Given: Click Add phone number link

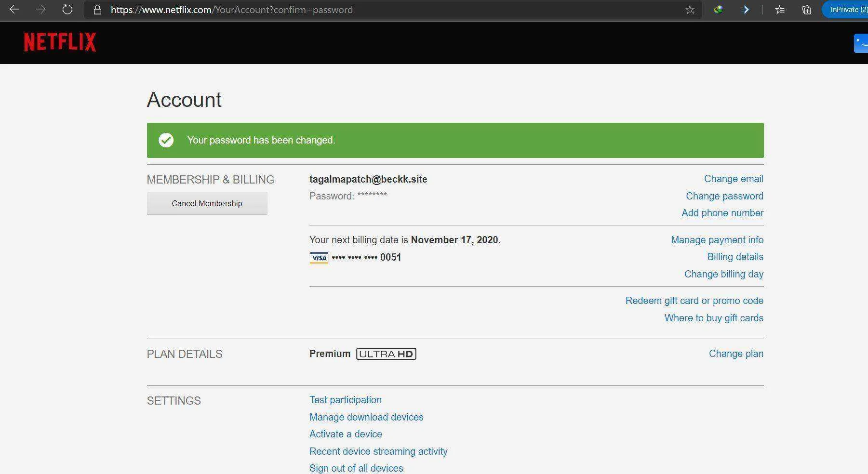Looking at the screenshot, I should click(x=722, y=213).
